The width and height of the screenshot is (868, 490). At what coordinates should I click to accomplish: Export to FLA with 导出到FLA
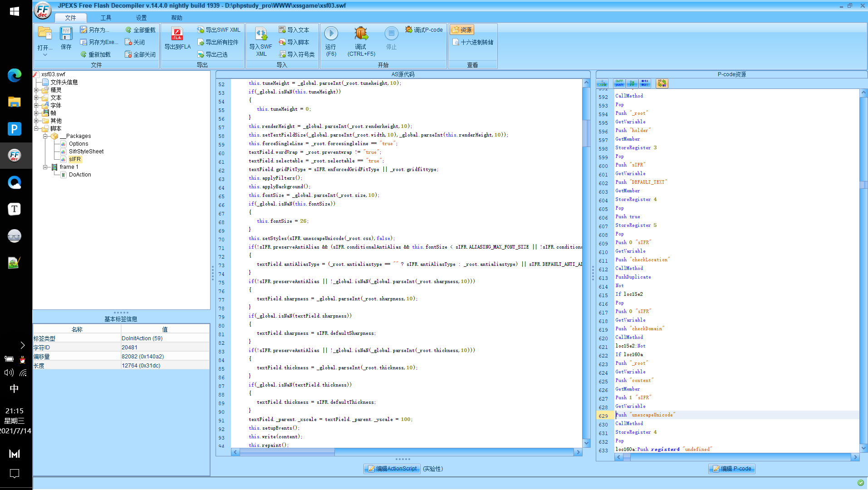(177, 38)
